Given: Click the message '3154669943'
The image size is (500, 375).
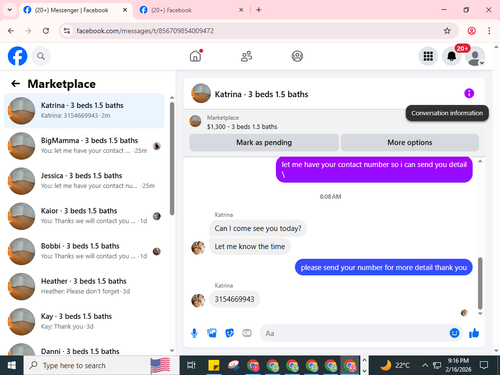Looking at the screenshot, I should (234, 299).
